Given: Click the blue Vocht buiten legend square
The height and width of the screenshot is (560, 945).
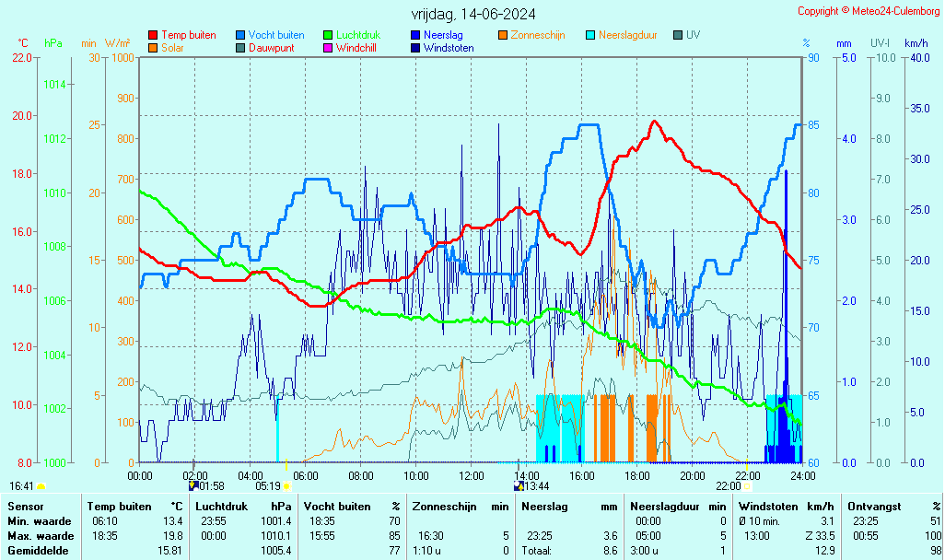Looking at the screenshot, I should coord(240,35).
